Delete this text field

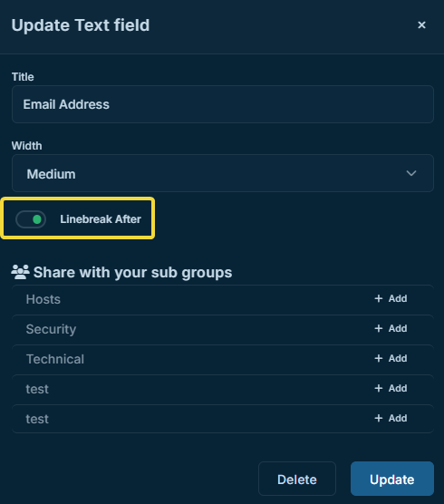click(297, 479)
